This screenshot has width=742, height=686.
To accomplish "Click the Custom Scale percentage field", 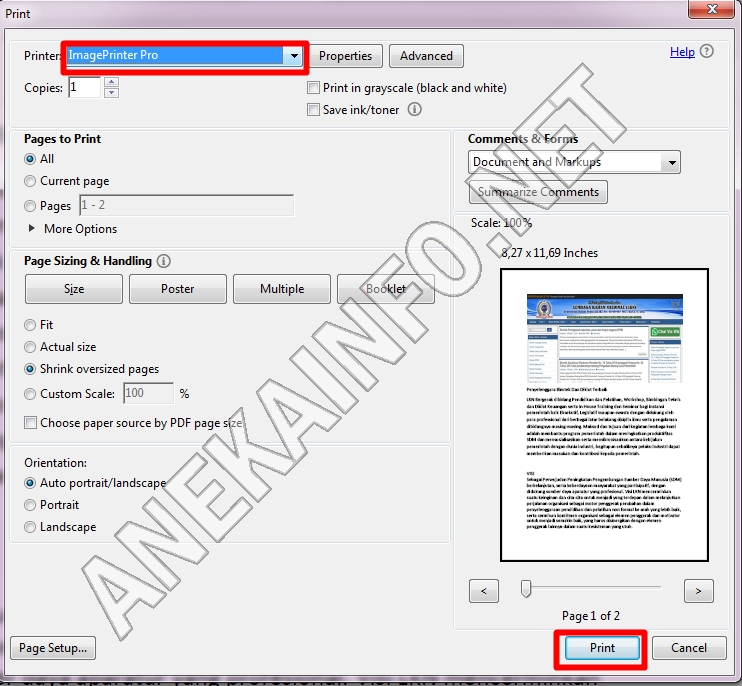I will 149,394.
